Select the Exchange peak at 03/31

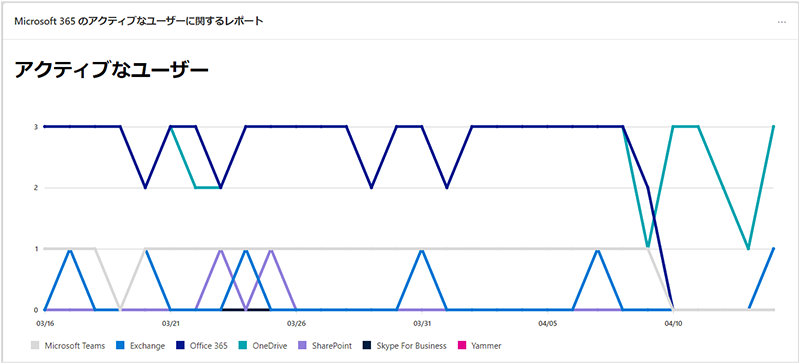point(422,250)
